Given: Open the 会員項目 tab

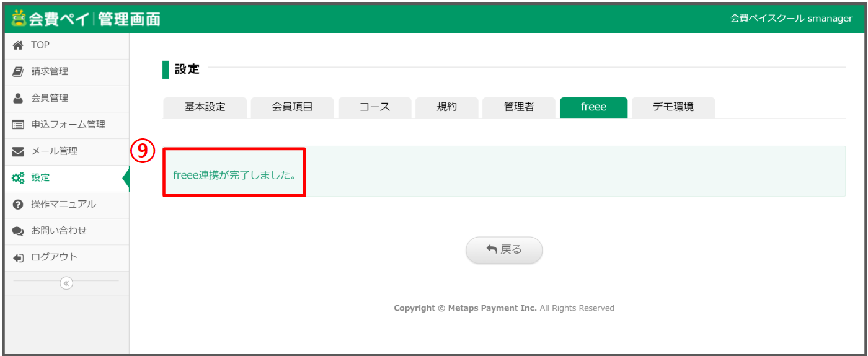Looking at the screenshot, I should (x=292, y=107).
